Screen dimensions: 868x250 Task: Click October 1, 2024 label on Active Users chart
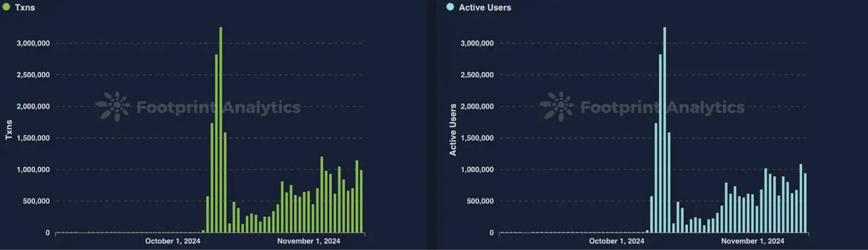click(x=617, y=241)
